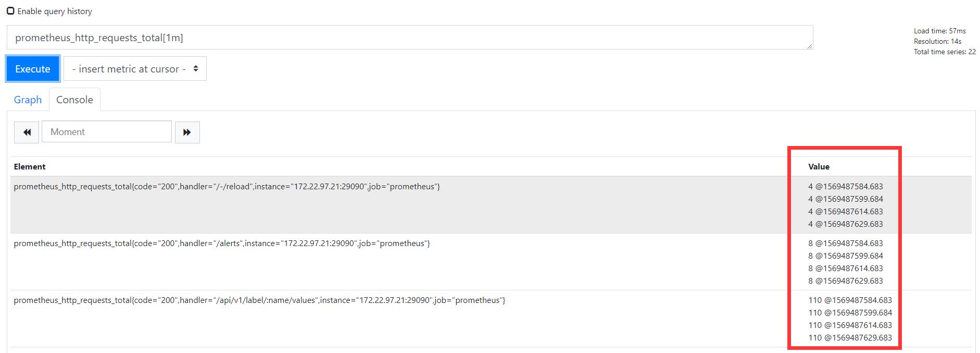
Task: Click the Element column header
Action: (x=30, y=167)
